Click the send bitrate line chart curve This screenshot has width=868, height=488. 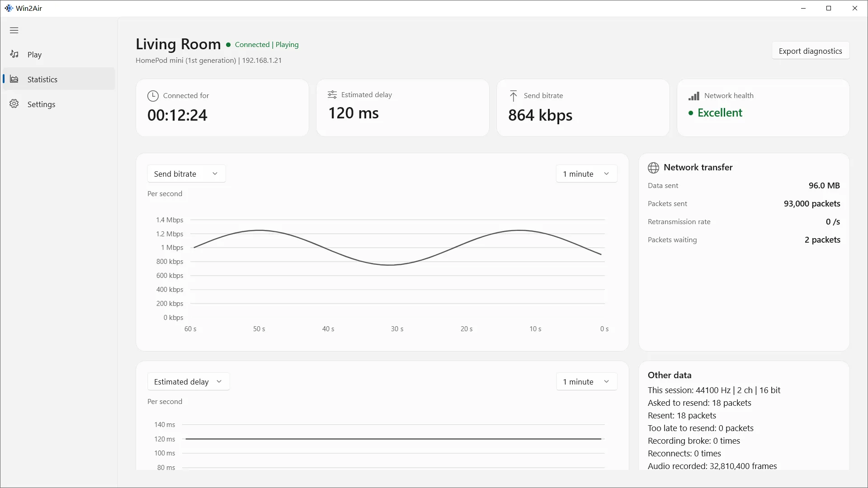tap(390, 265)
